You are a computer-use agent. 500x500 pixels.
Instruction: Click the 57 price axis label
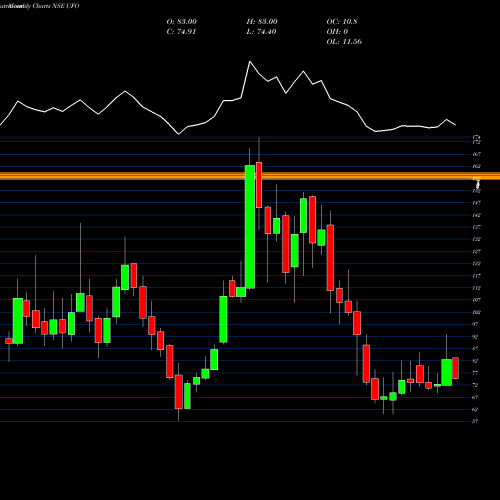pos(476,422)
